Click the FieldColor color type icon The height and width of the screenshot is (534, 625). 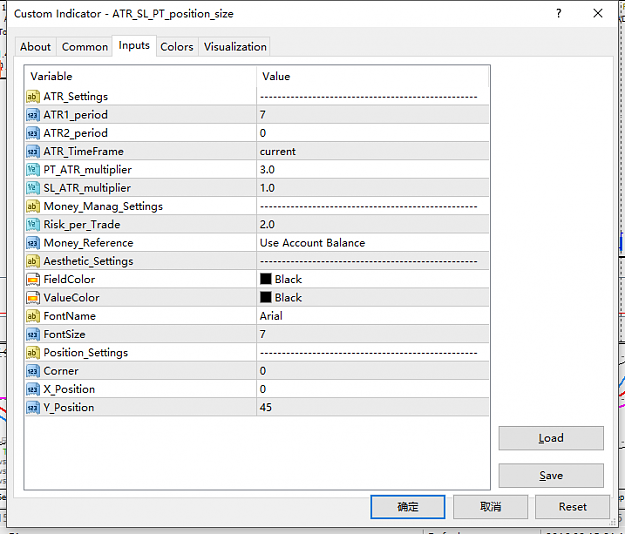(x=33, y=280)
